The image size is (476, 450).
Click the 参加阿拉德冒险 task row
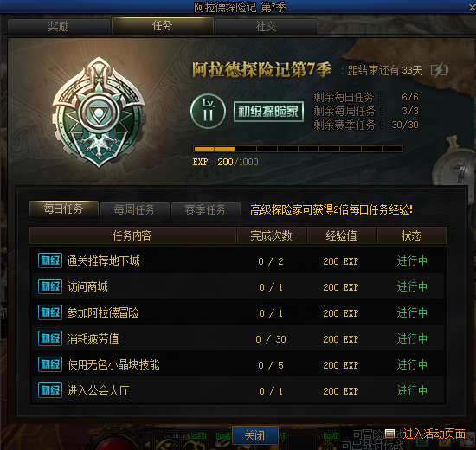pos(238,312)
